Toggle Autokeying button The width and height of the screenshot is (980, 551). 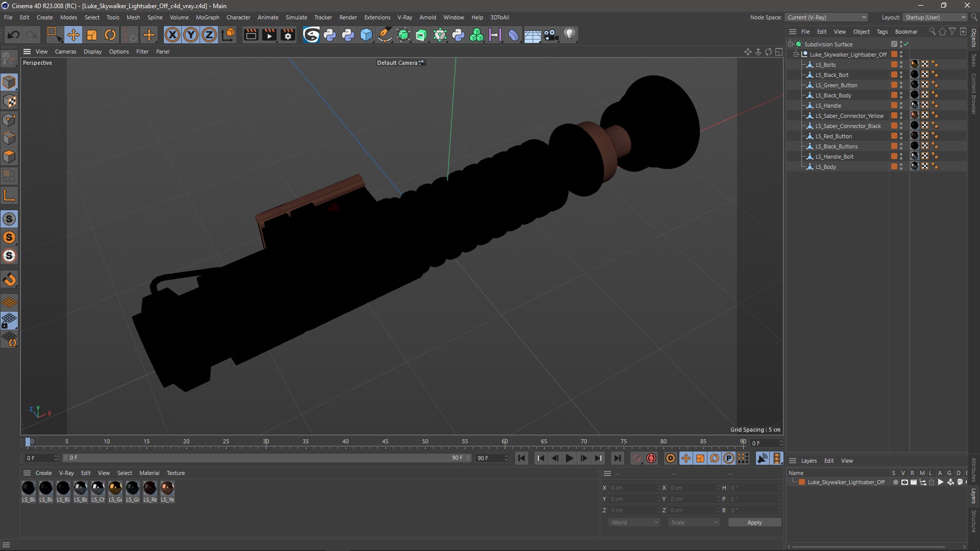(651, 458)
